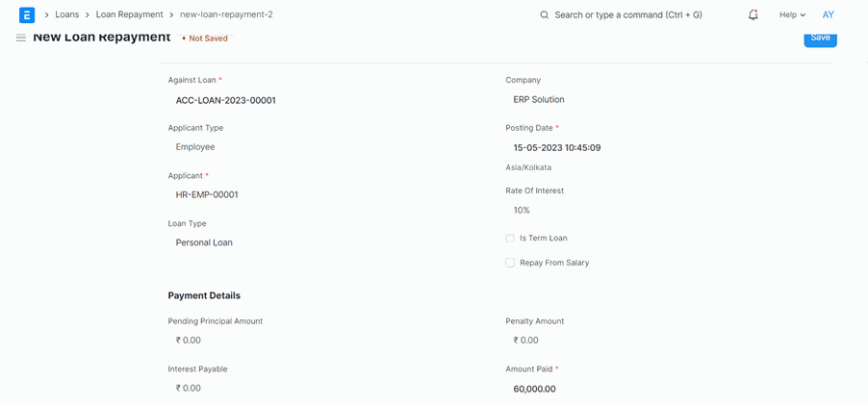Click the Payment Details section heading

point(204,295)
